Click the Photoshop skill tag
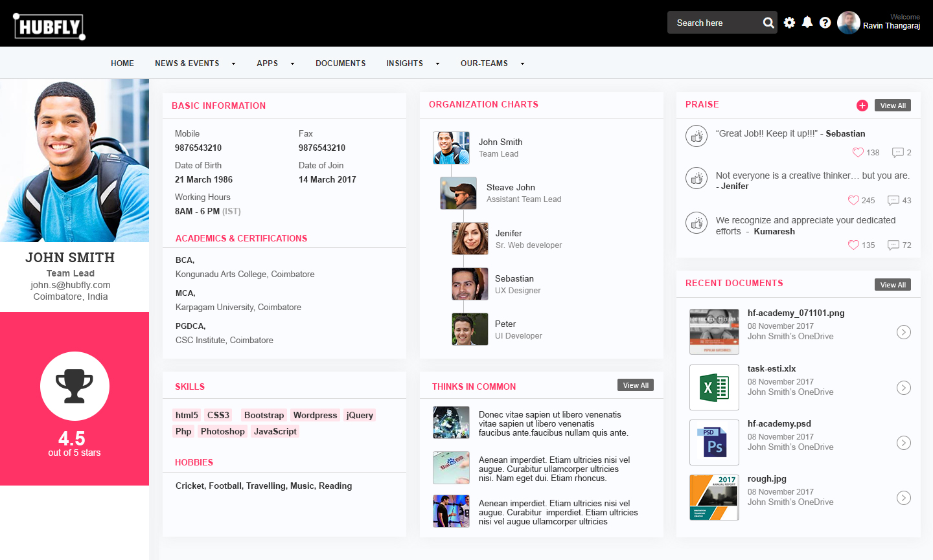933x560 pixels. point(222,431)
